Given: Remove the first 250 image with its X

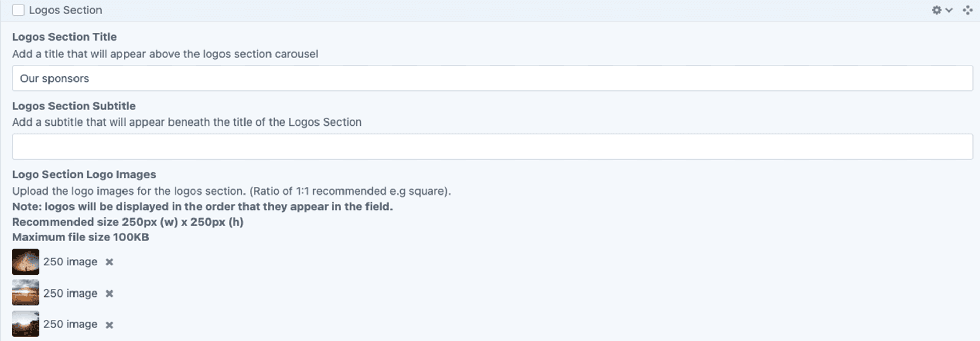Looking at the screenshot, I should (x=109, y=262).
